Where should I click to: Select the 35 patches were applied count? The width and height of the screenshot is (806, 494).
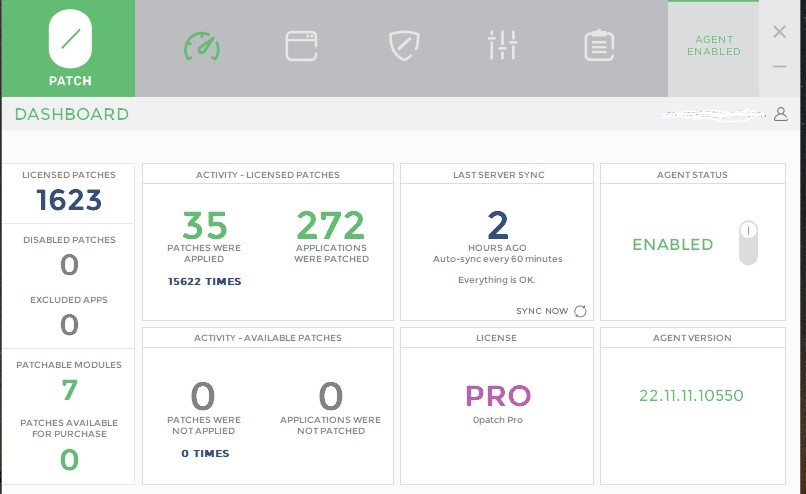click(205, 225)
